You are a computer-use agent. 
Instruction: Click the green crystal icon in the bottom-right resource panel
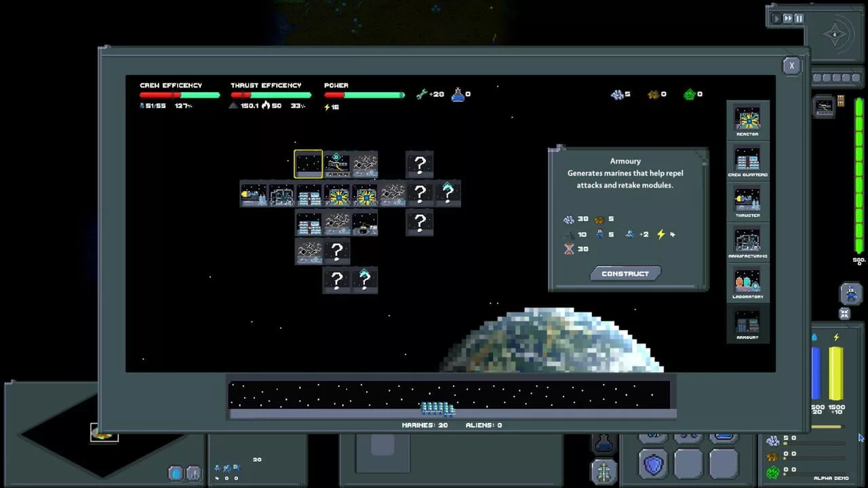(x=773, y=472)
